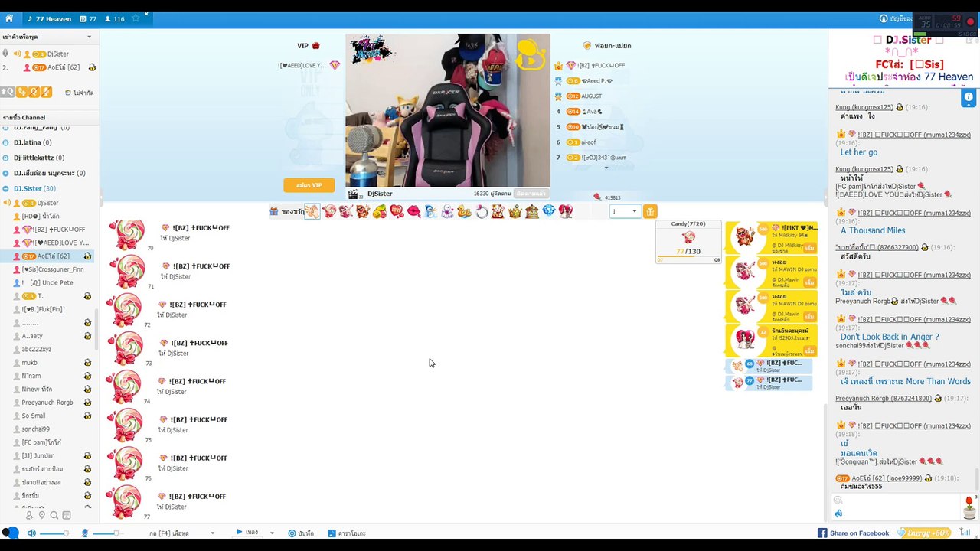The width and height of the screenshot is (980, 551).
Task: Send gift with orange gift box button
Action: [649, 211]
